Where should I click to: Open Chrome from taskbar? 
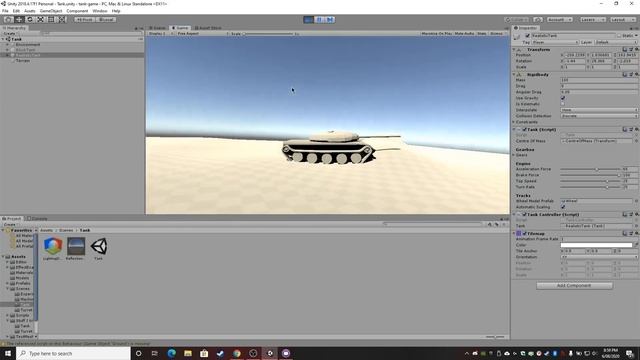click(x=237, y=353)
